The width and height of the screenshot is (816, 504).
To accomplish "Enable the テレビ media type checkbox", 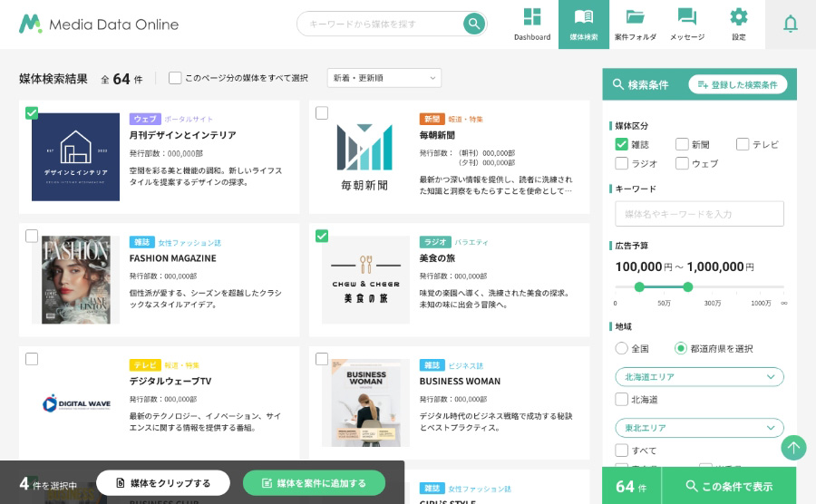I will pos(743,144).
